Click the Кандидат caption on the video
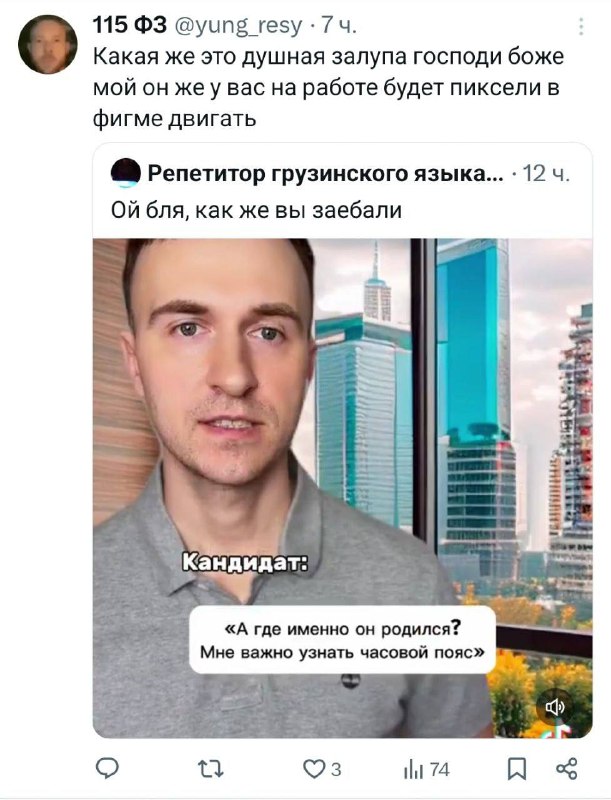611x800 pixels. point(245,563)
